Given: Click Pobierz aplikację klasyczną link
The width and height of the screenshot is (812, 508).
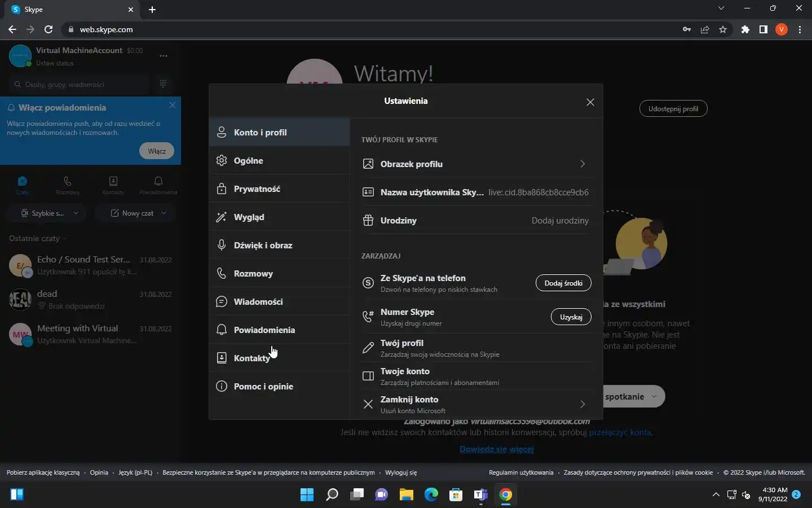Looking at the screenshot, I should point(43,472).
